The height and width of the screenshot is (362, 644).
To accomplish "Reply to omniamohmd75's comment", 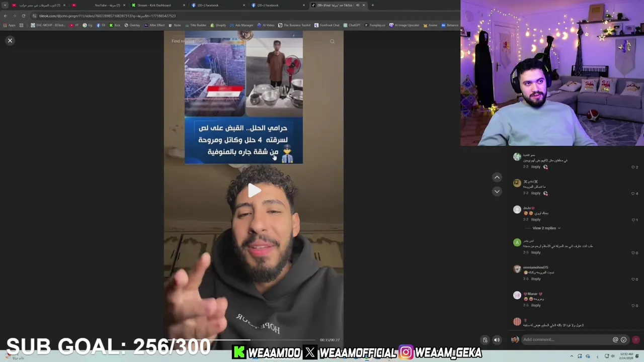I will tap(536, 279).
